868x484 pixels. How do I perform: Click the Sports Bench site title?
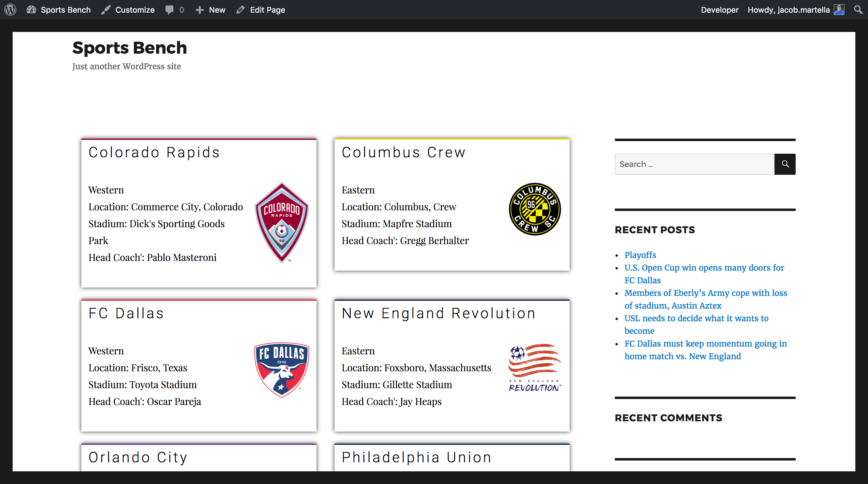click(x=130, y=48)
